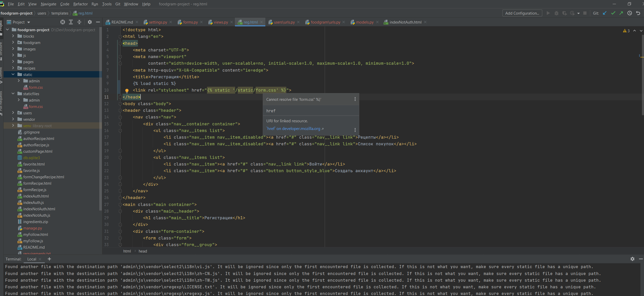Open href on developer.mozilla.org link
Screen dimensions: 644x296
(294, 128)
